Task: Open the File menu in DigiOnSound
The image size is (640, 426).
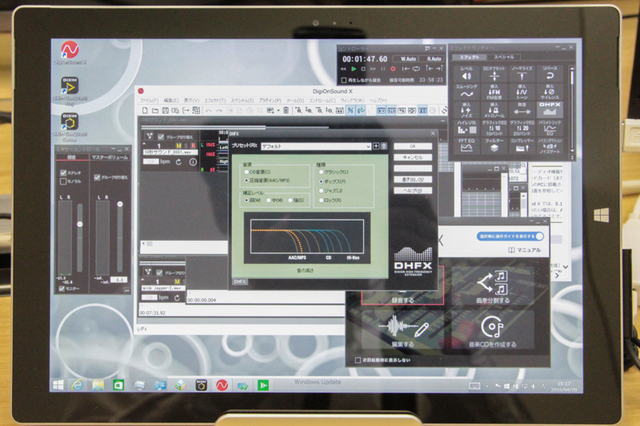Action: pos(147,101)
